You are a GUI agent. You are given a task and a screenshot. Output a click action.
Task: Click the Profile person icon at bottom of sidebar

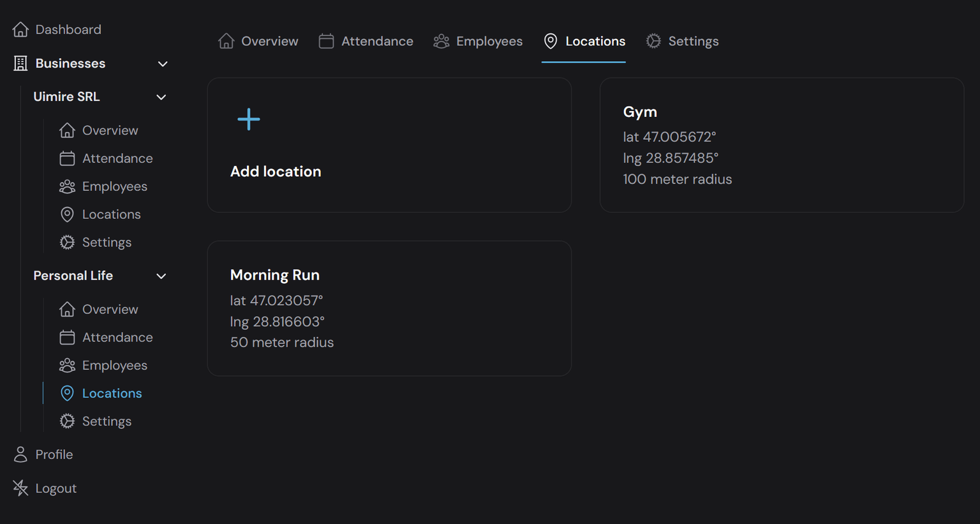(19, 454)
